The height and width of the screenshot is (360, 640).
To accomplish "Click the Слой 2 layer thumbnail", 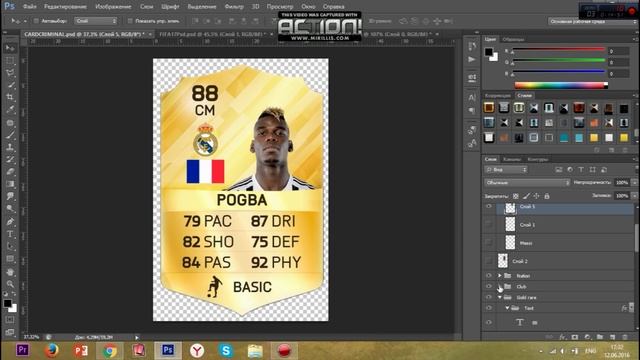I will coord(503,261).
